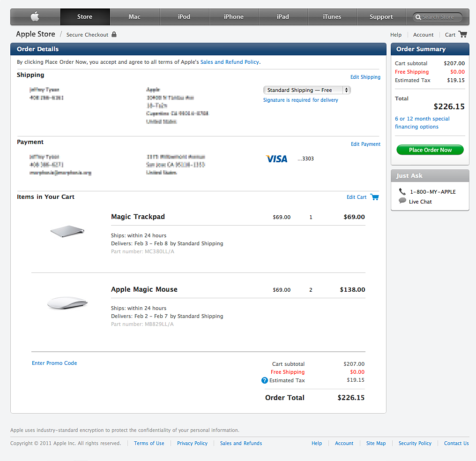Go to the iTunes tab
The height and width of the screenshot is (461, 476).
(x=332, y=17)
